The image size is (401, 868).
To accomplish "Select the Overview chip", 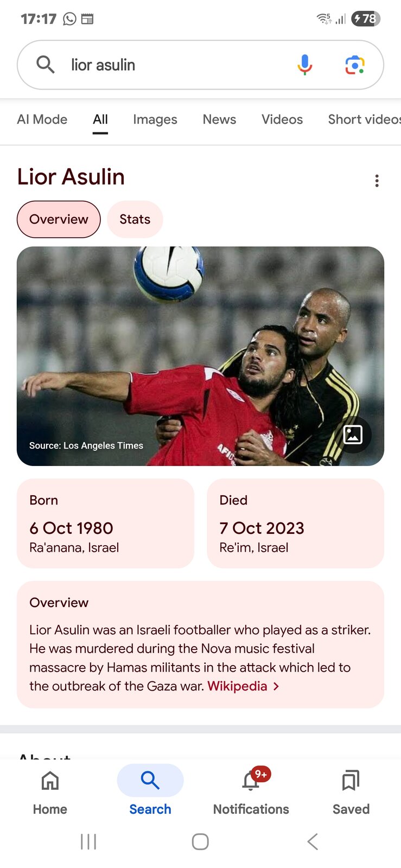I will tap(59, 219).
